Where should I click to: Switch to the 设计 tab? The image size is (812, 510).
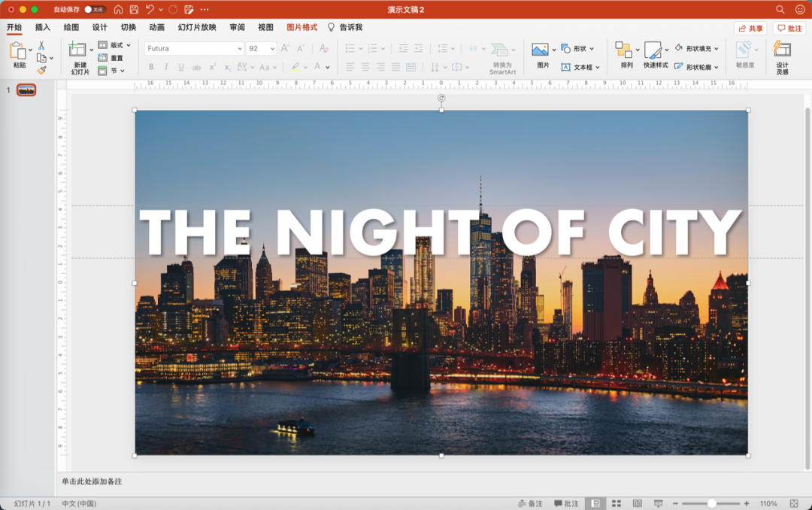pos(99,28)
